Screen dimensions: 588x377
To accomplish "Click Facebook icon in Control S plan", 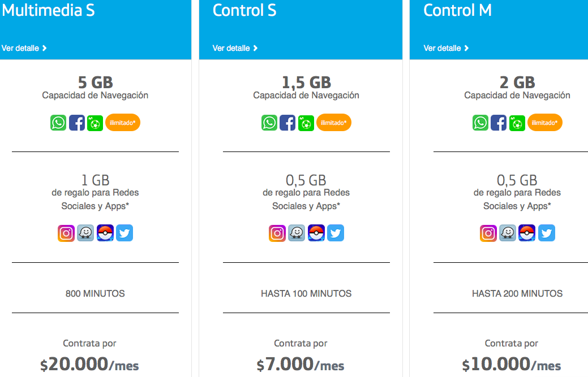I will (287, 123).
